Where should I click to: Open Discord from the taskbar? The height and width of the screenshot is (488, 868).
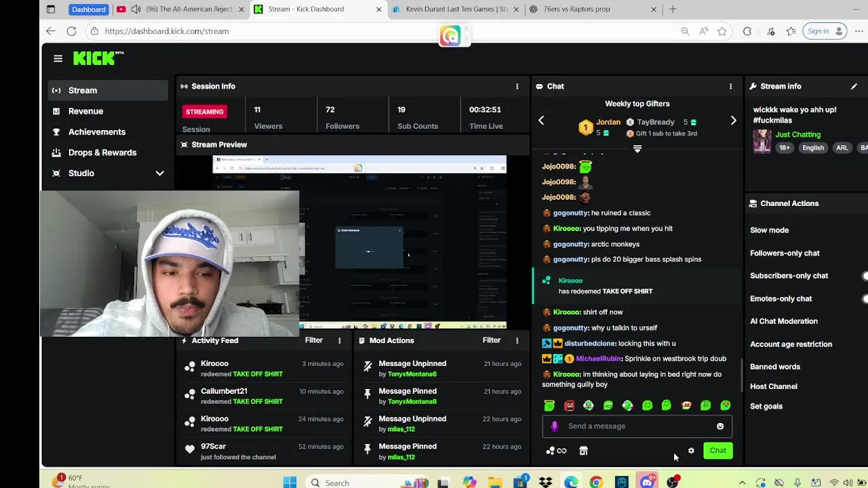[647, 482]
